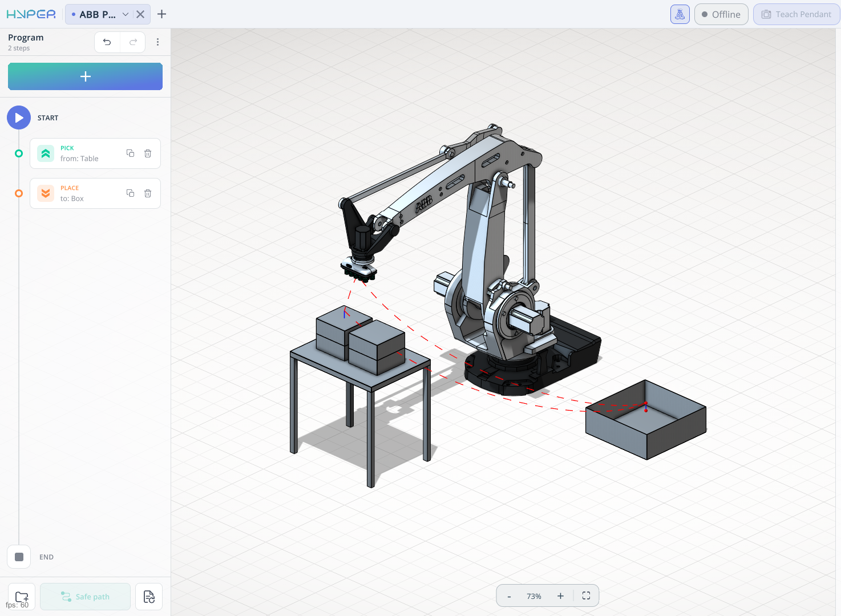Fit the 3D view to screen
This screenshot has height=616, width=841.
[586, 596]
